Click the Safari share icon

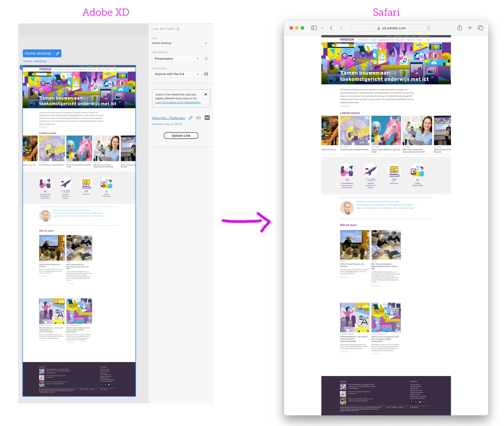pos(460,28)
